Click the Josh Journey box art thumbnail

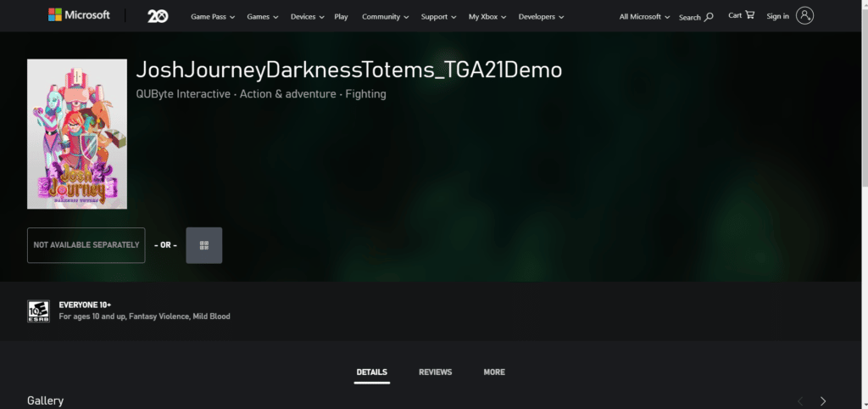[x=77, y=134]
